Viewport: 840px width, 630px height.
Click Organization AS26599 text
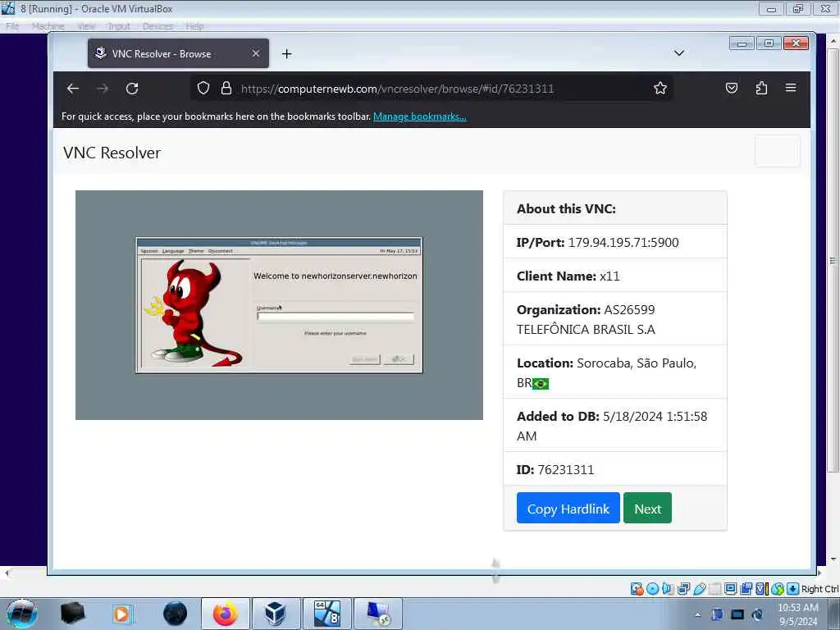(586, 319)
